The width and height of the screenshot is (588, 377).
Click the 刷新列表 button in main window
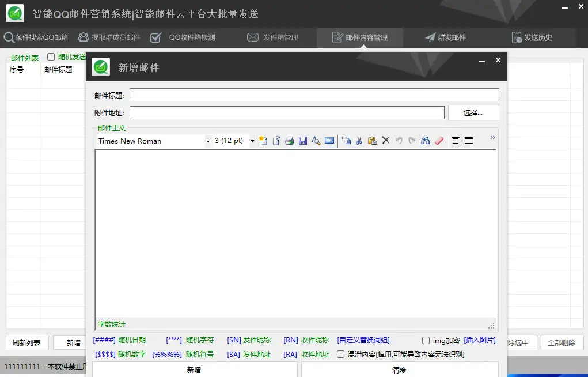point(27,342)
